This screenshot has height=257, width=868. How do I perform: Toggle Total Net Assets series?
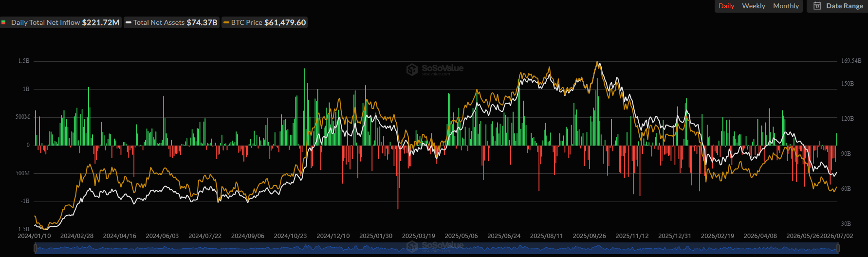coord(171,22)
